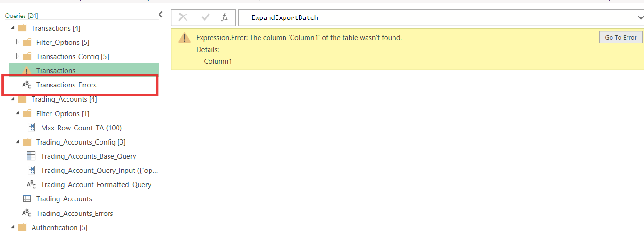Click the ABC icon of Trading_Account_Formatted_Query
This screenshot has width=644, height=232.
point(31,185)
